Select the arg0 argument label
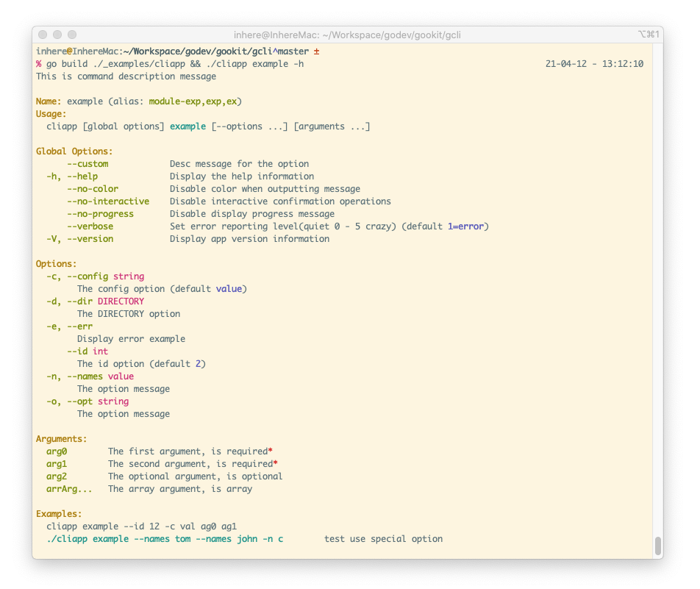Viewport: 700px width, 589px height. point(57,451)
